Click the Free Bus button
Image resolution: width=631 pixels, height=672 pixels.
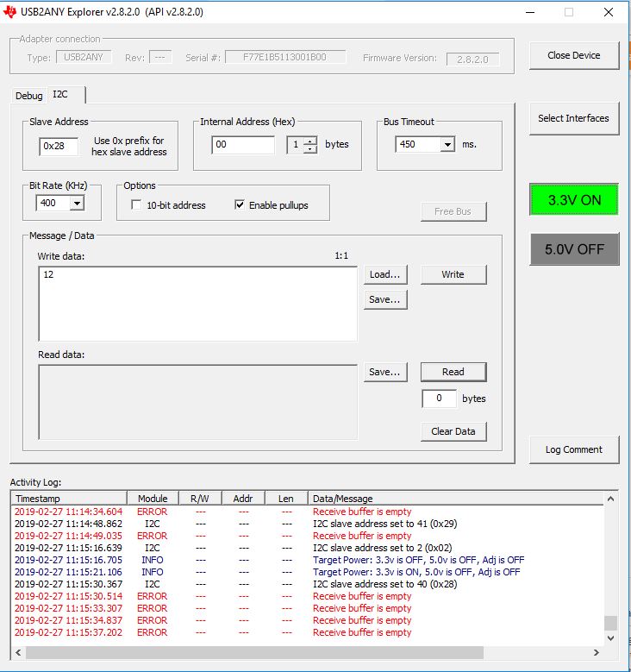[453, 211]
